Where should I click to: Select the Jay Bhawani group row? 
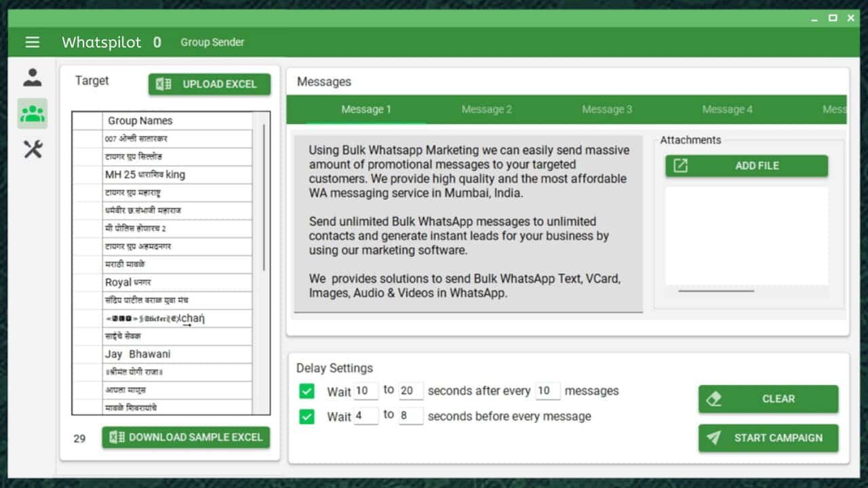[x=176, y=354]
